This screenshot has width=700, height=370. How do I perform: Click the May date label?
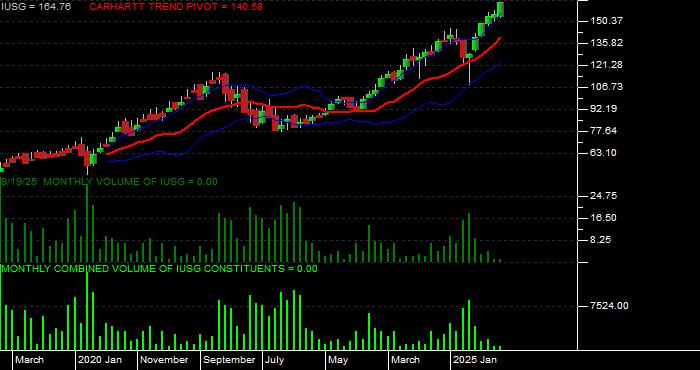[x=338, y=360]
